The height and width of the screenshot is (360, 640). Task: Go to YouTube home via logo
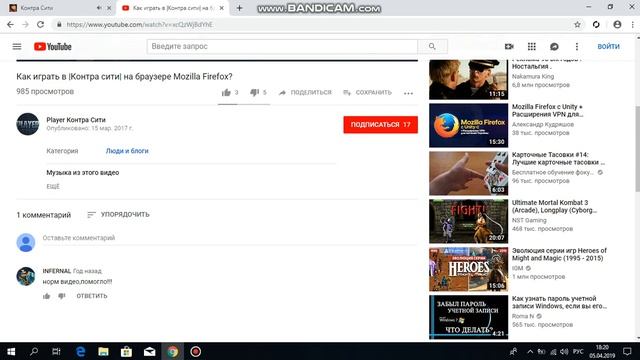coord(53,47)
